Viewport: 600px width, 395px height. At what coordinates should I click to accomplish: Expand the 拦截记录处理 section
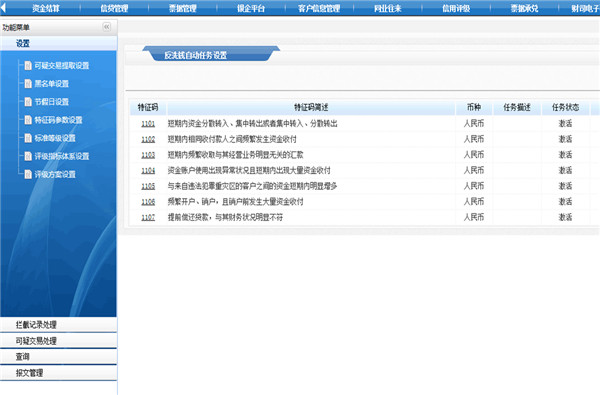[59, 325]
